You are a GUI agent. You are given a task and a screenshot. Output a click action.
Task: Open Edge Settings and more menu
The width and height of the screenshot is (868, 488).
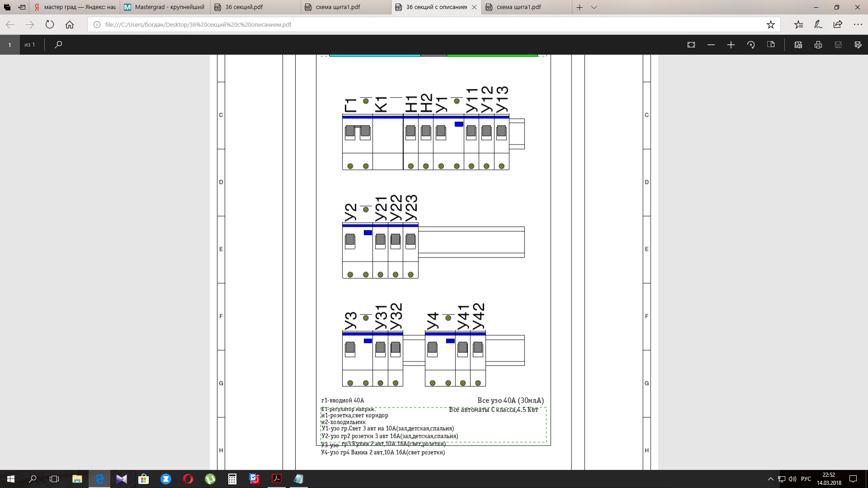point(858,24)
